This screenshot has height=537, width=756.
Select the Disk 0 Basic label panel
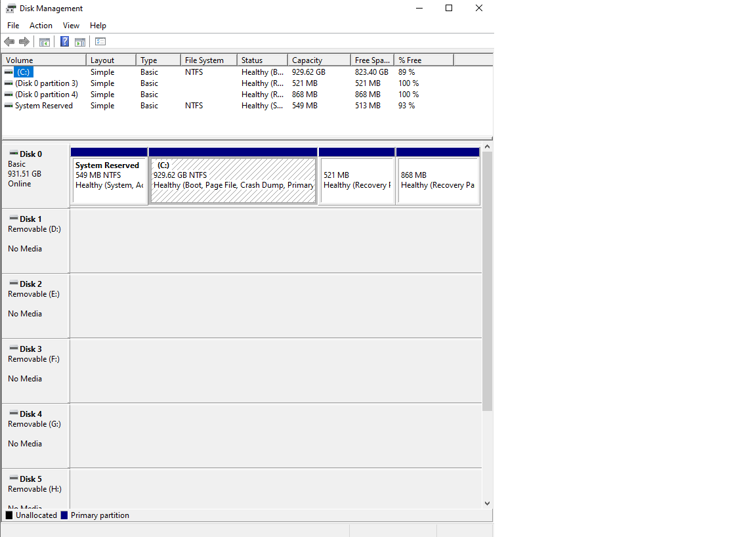[36, 176]
